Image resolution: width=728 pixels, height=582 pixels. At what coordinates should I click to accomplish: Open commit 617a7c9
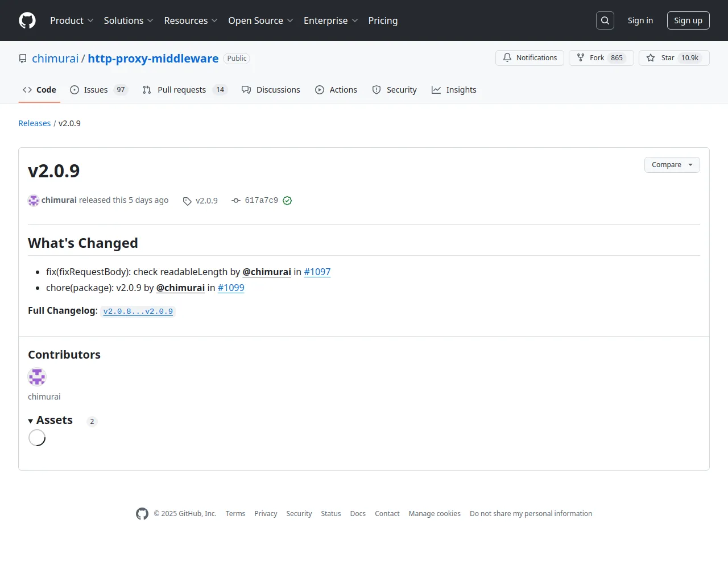coord(262,200)
